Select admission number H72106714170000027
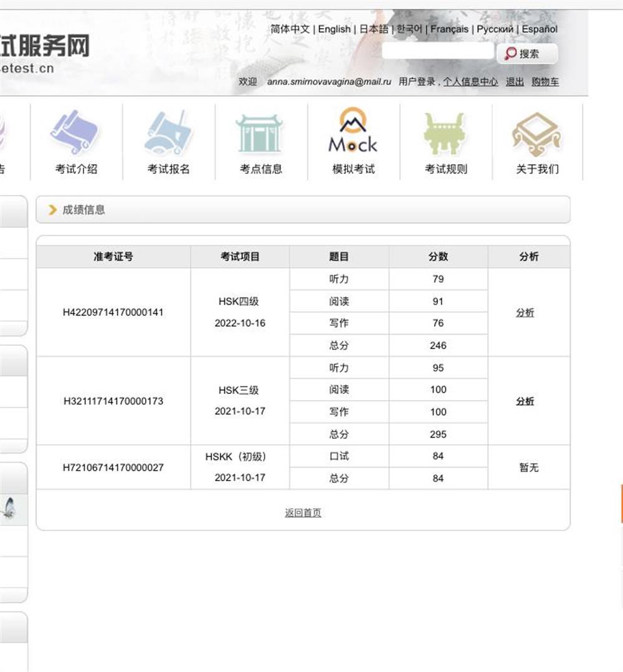 (x=113, y=468)
